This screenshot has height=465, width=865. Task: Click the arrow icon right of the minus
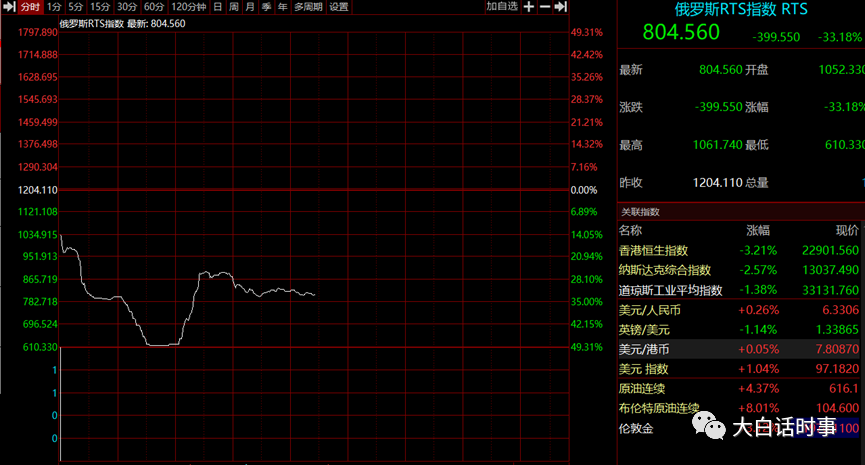(560, 7)
